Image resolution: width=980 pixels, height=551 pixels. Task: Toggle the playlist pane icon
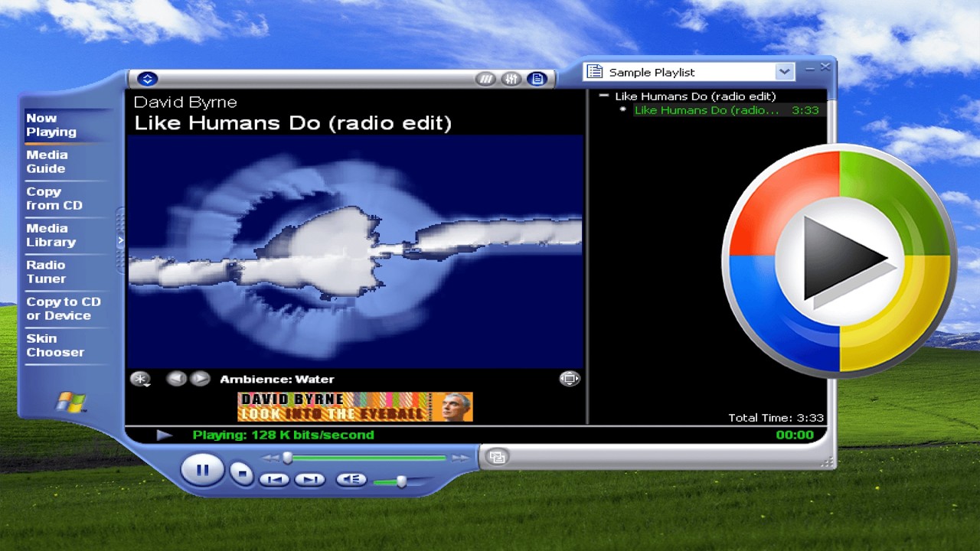(x=537, y=79)
